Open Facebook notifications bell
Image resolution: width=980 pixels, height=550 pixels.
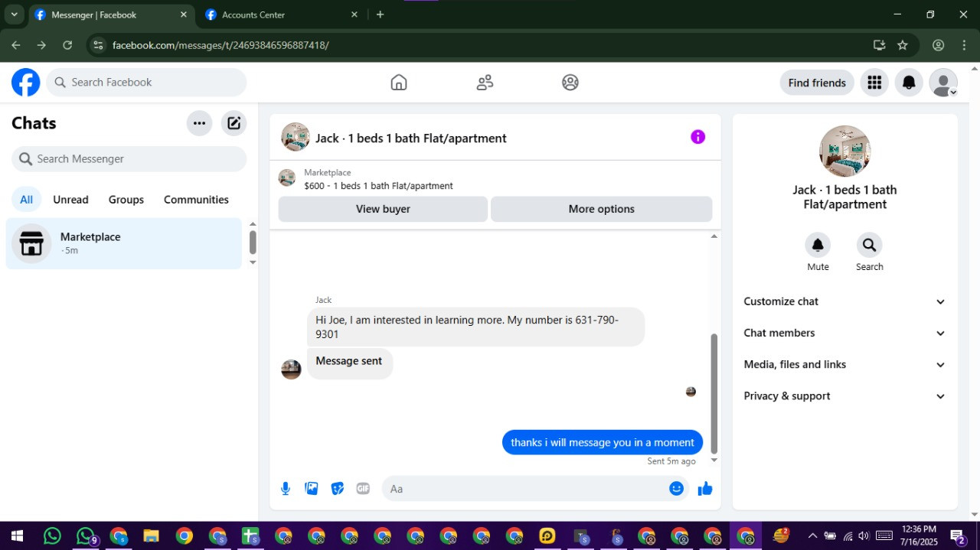[x=909, y=83]
